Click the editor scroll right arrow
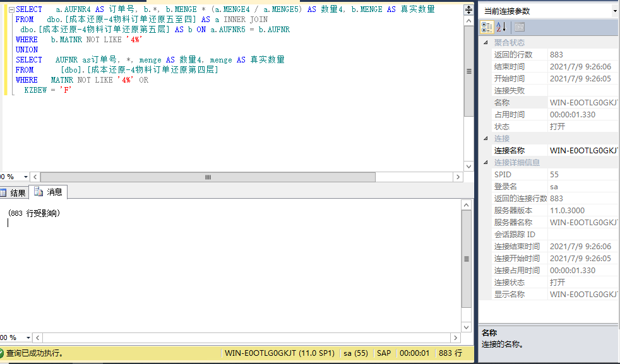Viewport: 620px width, 364px height. [x=458, y=177]
